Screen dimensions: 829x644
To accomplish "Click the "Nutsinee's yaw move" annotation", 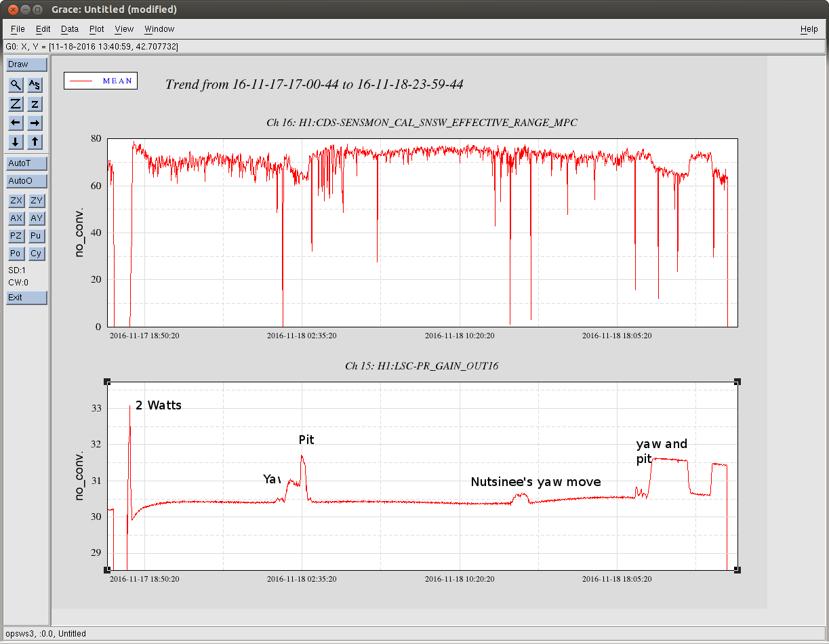I will tap(535, 482).
